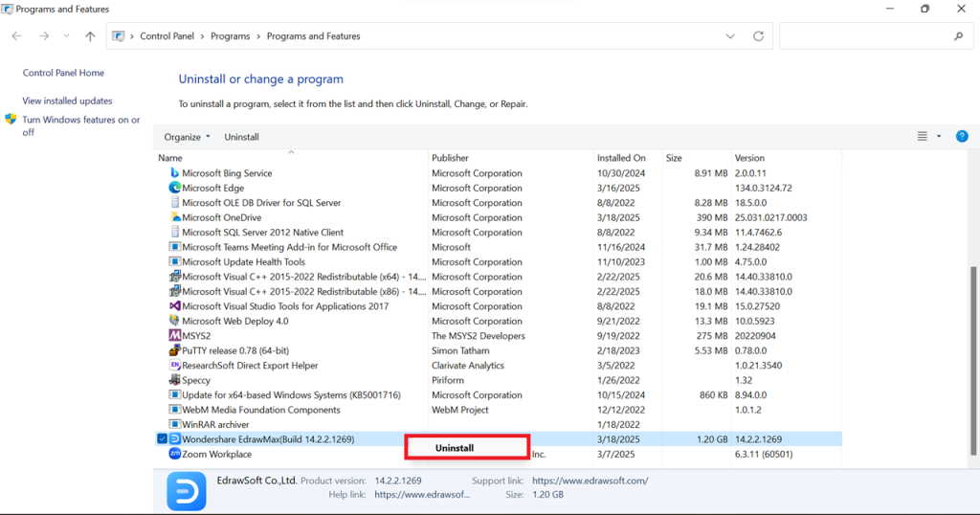Refresh the Programs and Features list
The image size is (980, 515).
coord(758,36)
